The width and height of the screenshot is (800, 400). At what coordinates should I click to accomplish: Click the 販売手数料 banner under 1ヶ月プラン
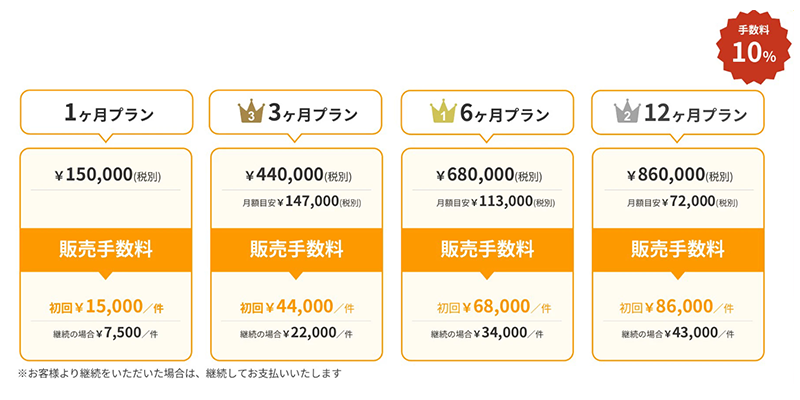[107, 249]
